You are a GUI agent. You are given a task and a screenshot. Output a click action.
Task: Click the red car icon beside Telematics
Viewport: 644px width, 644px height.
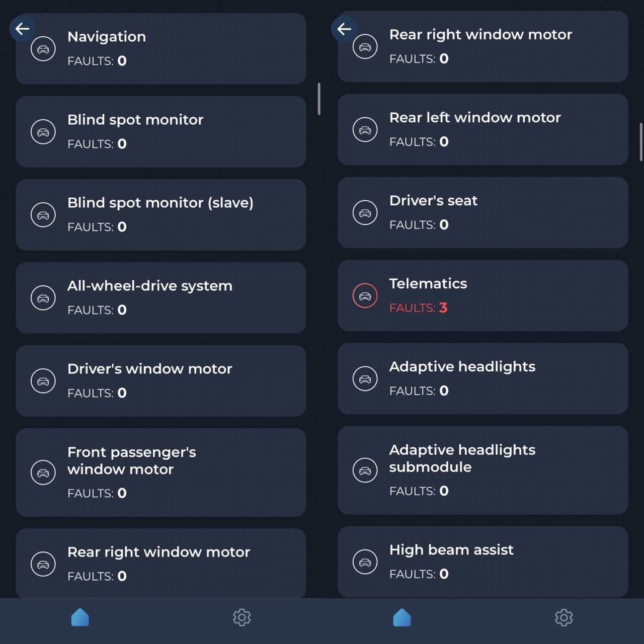coord(365,296)
